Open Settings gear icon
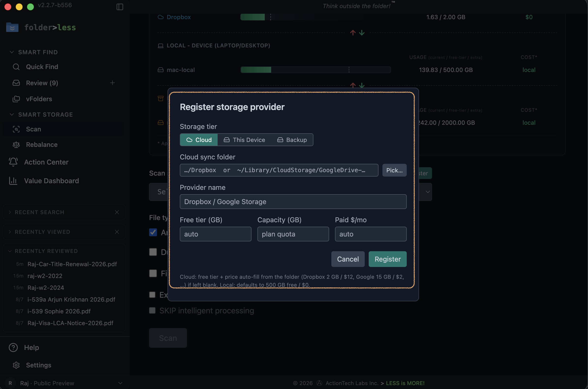The width and height of the screenshot is (588, 389). [16, 365]
